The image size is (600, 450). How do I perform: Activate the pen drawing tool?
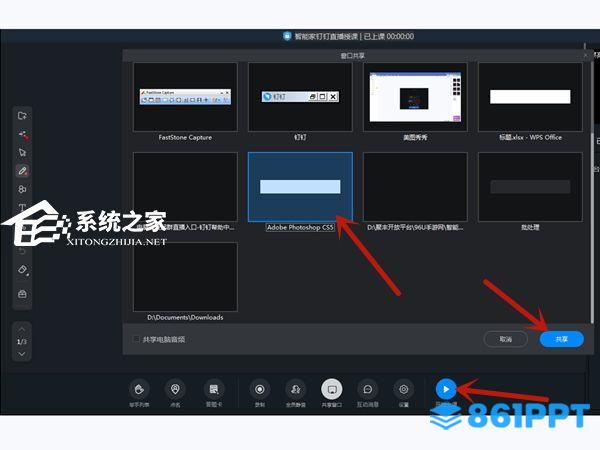click(x=23, y=171)
